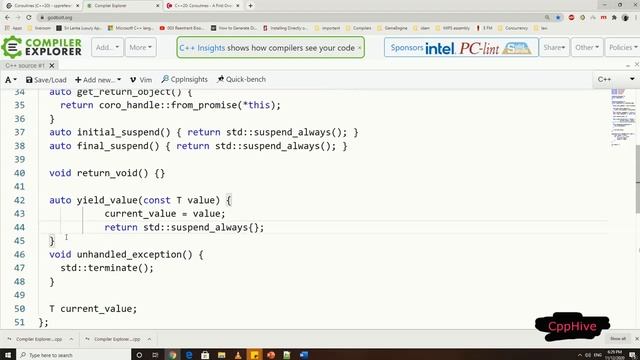This screenshot has height=360, width=640.
Task: Open the notification center icon
Action: (633, 355)
